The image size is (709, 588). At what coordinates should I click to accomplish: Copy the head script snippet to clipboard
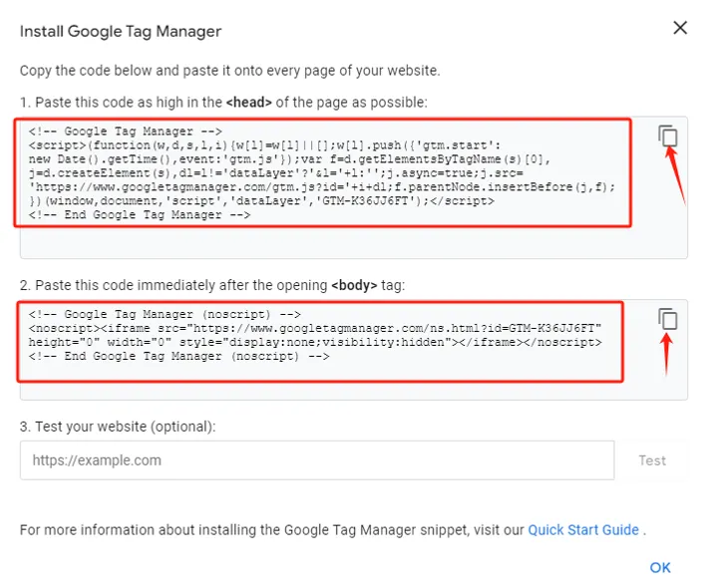click(668, 136)
